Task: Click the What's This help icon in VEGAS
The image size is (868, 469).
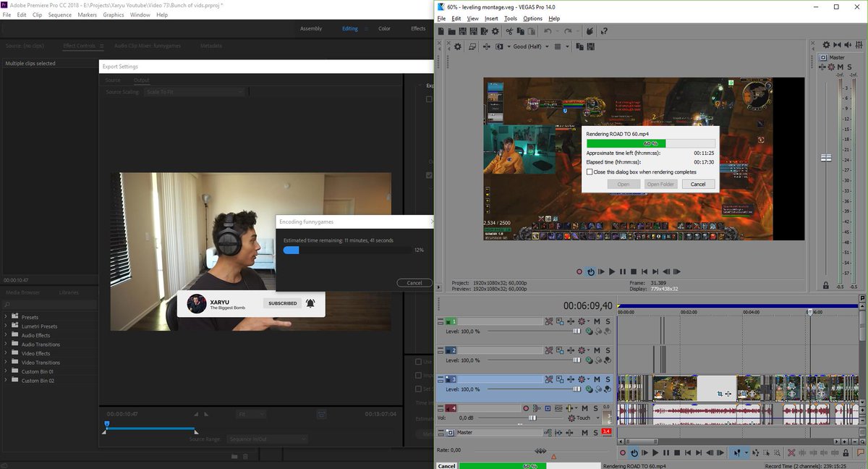Action: tap(604, 31)
